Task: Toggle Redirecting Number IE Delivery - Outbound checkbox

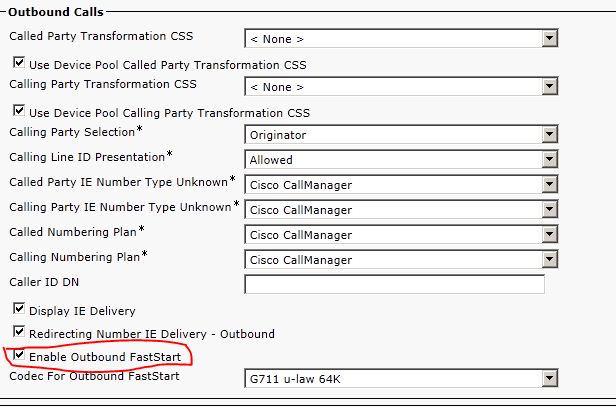Action: 18,332
